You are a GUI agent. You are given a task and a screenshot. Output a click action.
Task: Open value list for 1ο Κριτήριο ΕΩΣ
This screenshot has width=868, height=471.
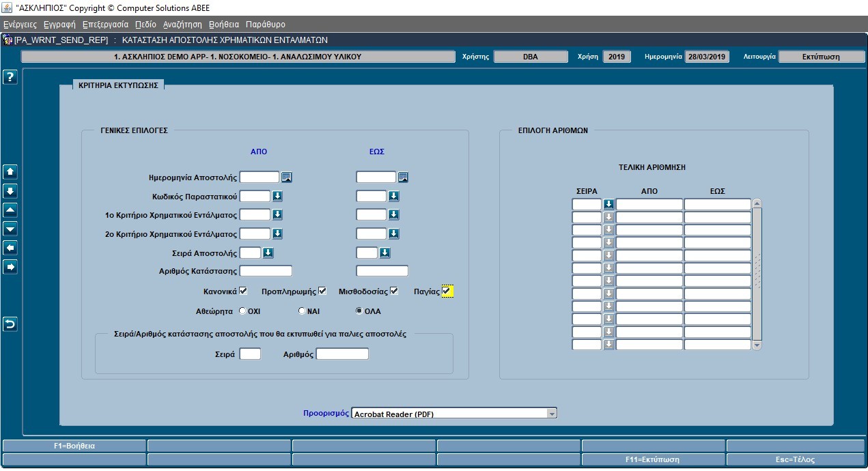pos(394,215)
